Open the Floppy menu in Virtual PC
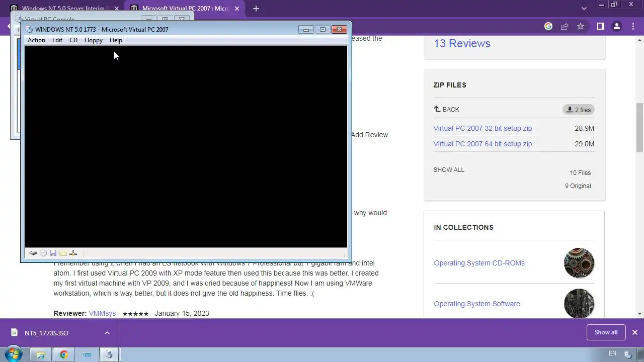The width and height of the screenshot is (644, 362). pos(94,40)
